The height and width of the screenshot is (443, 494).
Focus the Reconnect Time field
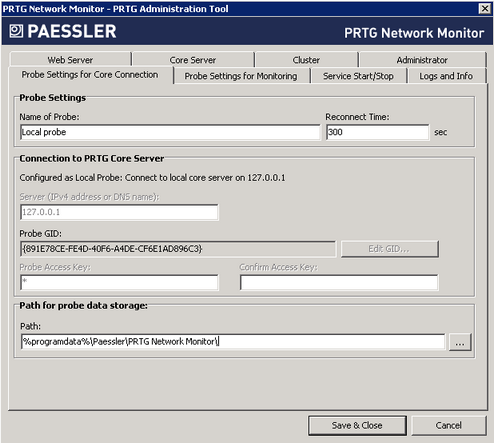click(x=378, y=132)
